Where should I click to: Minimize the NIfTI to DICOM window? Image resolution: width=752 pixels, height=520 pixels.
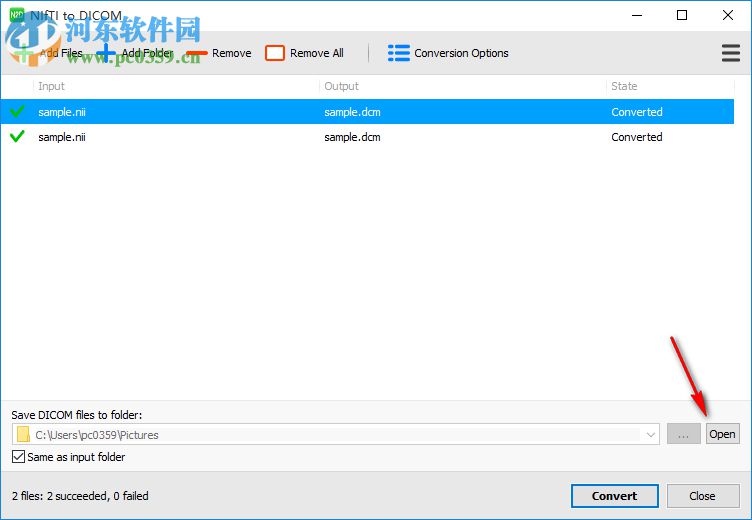coord(637,15)
